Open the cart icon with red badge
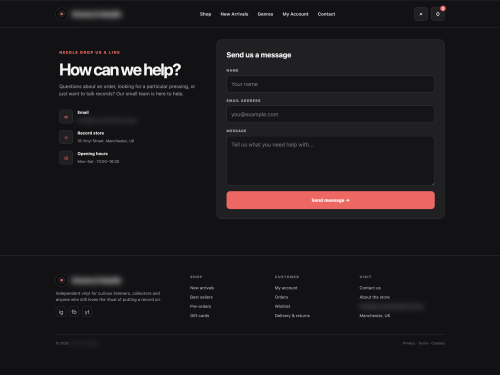The image size is (500, 375). 438,14
